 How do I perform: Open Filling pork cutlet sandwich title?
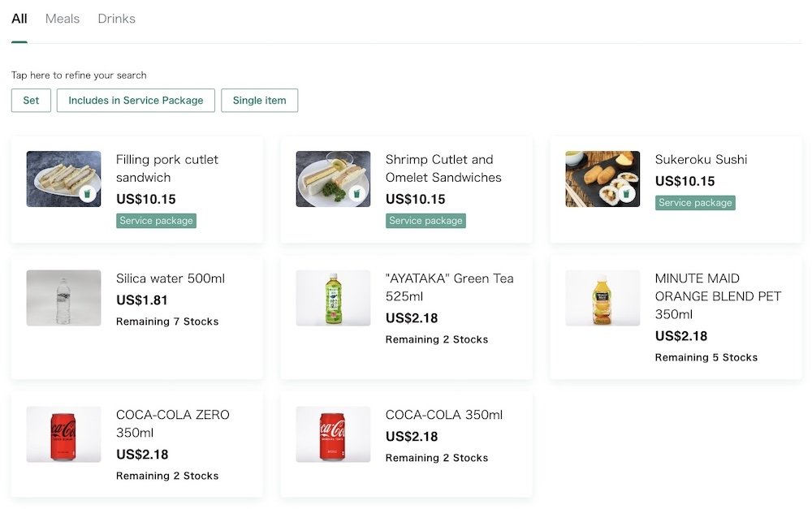[166, 168]
